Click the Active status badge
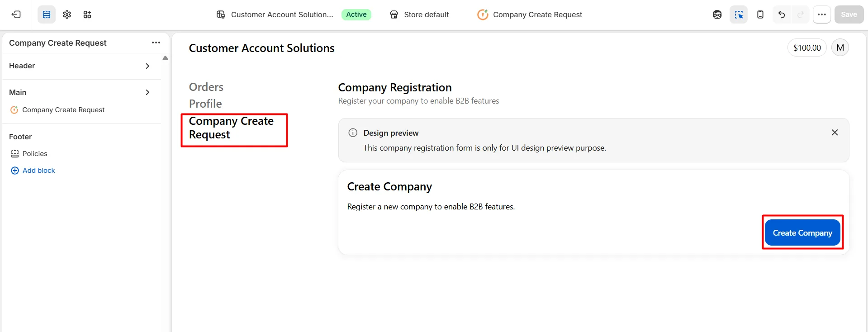Image resolution: width=868 pixels, height=332 pixels. tap(356, 14)
